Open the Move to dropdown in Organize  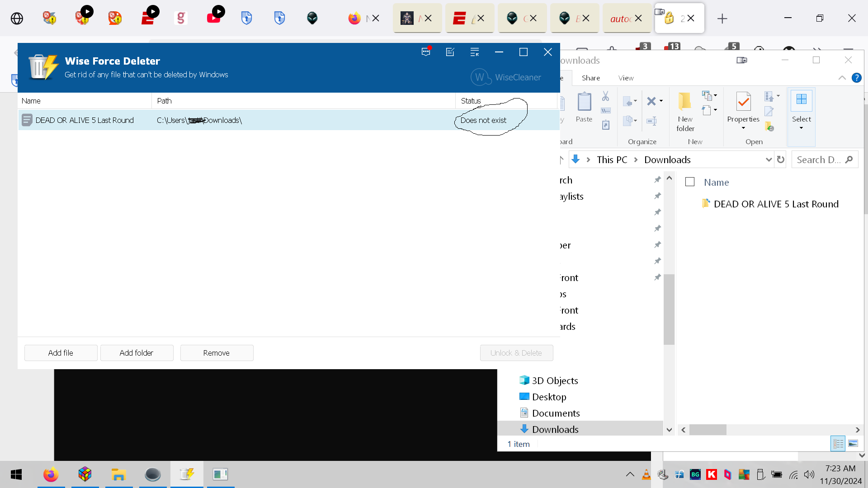coord(630,101)
